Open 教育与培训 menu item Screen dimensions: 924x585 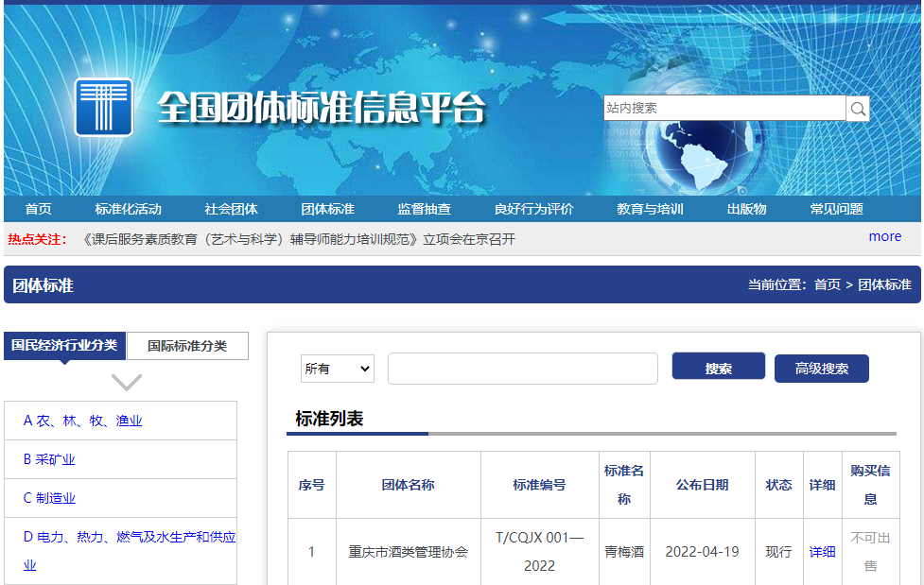click(650, 209)
